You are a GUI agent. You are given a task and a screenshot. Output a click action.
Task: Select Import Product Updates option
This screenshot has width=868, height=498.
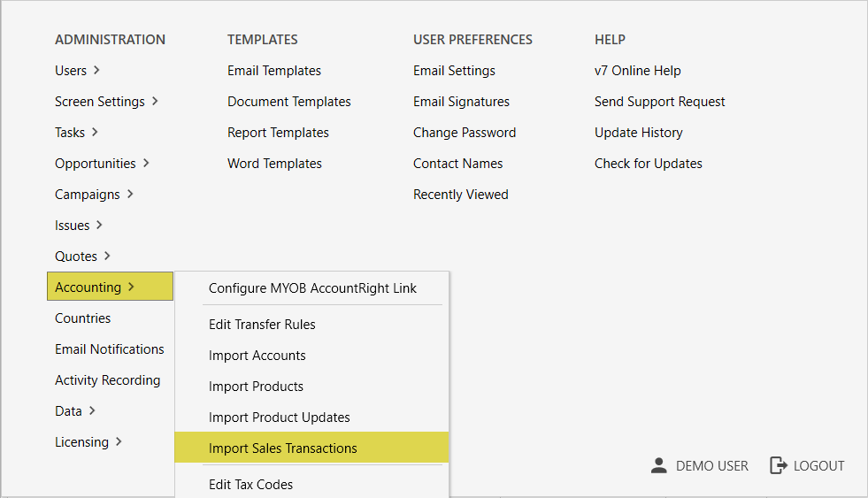coord(279,418)
